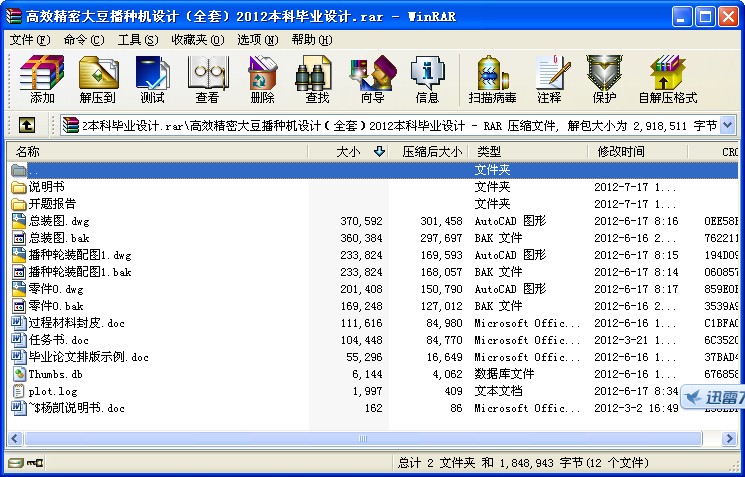Minimize the WinRAR window
The height and width of the screenshot is (477, 745).
(x=682, y=17)
